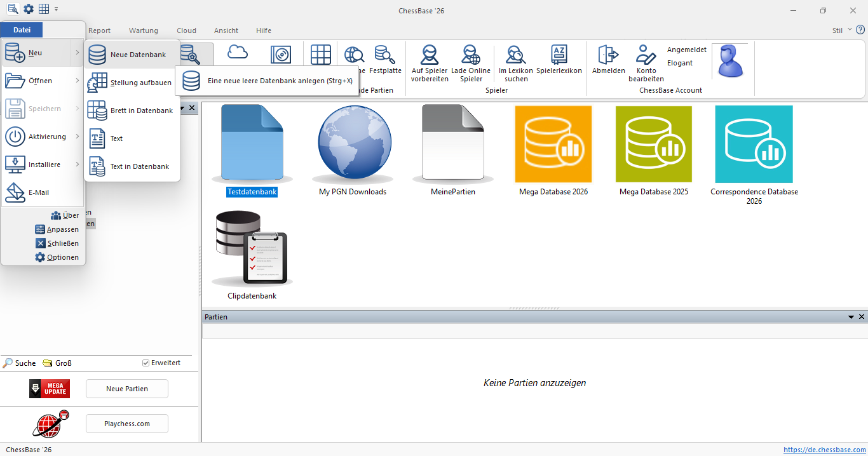868x456 pixels.
Task: Toggle the Erweitert checkbox
Action: tap(146, 363)
